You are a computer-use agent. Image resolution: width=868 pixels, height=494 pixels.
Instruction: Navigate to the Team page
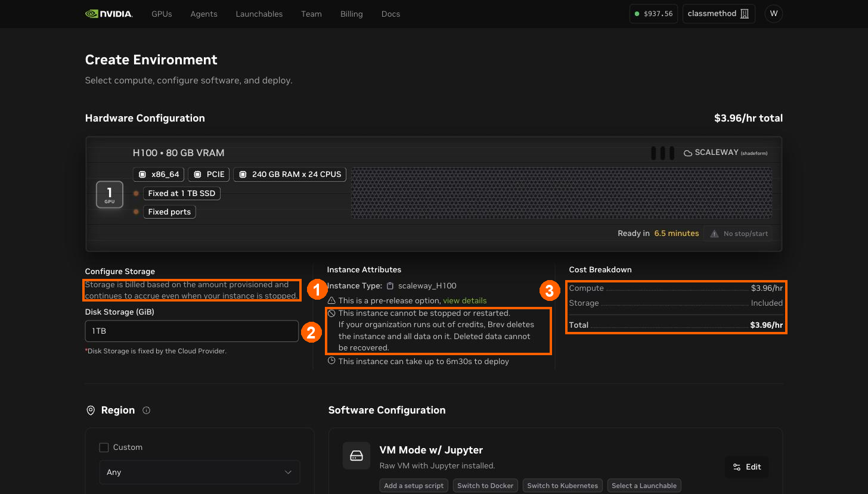coord(311,14)
